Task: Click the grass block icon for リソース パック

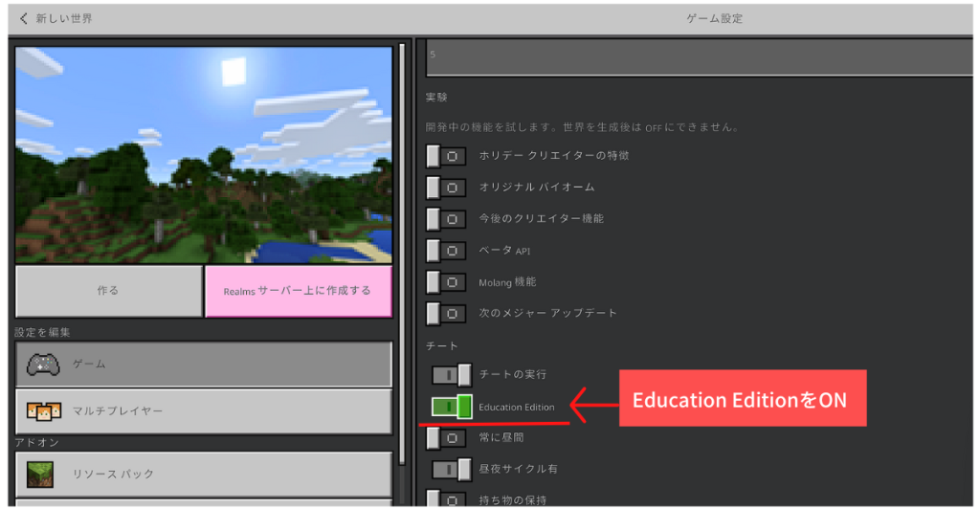Action: tap(42, 474)
